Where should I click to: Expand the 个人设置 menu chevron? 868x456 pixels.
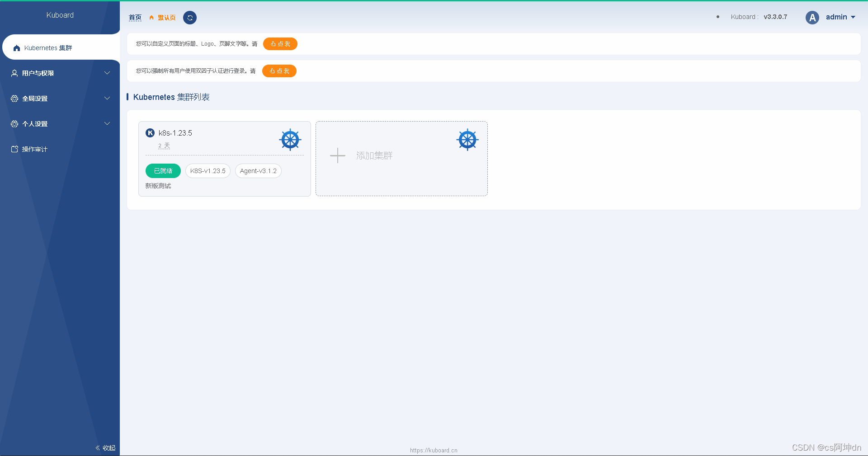coord(107,123)
